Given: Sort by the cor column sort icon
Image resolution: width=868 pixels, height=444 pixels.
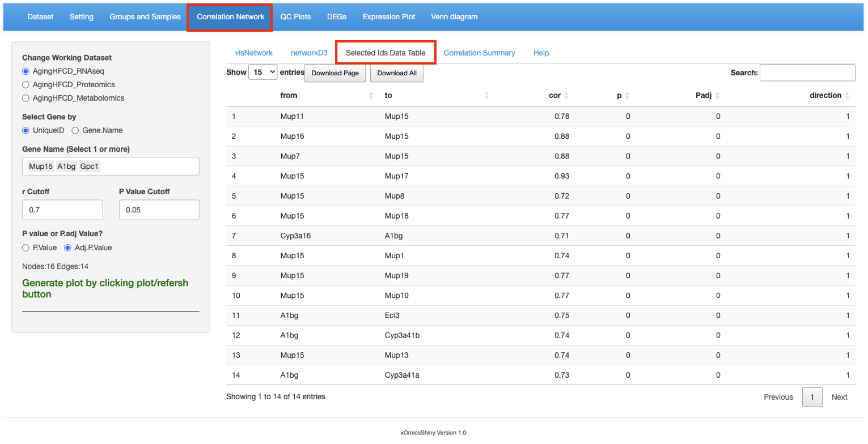Looking at the screenshot, I should click(566, 96).
